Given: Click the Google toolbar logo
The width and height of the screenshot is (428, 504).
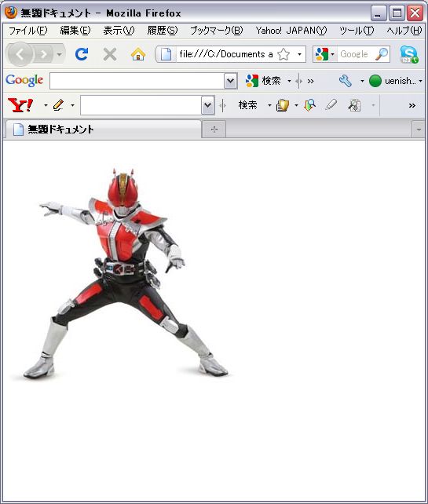Looking at the screenshot, I should coord(24,80).
